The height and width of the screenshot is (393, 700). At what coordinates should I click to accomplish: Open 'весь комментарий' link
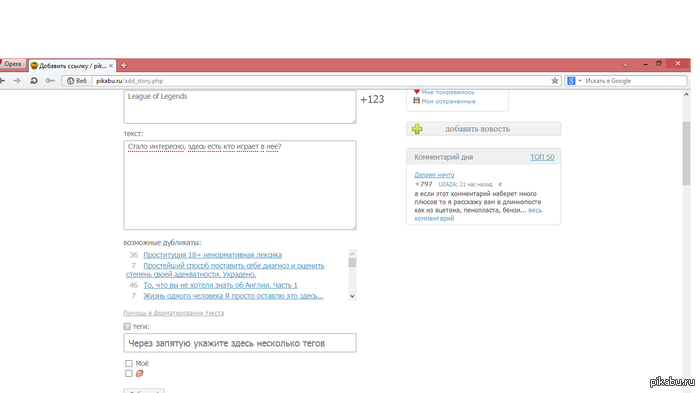click(x=478, y=214)
